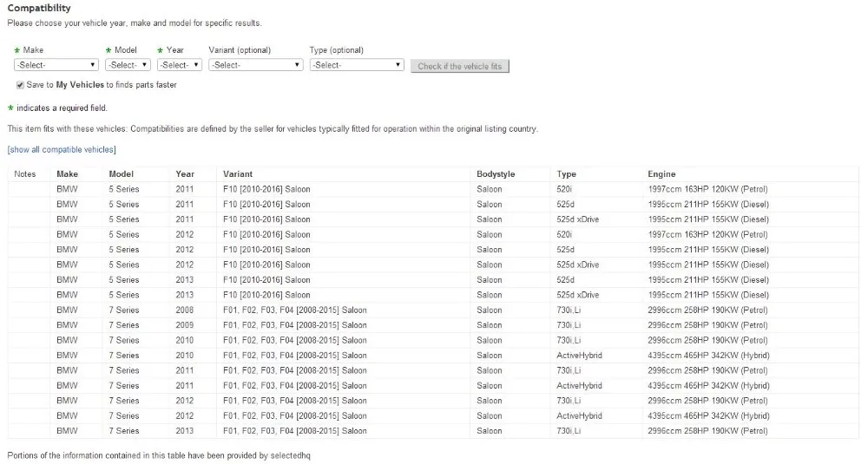Click the Bodystyle column header
This screenshot has height=464, width=868.
click(x=496, y=174)
